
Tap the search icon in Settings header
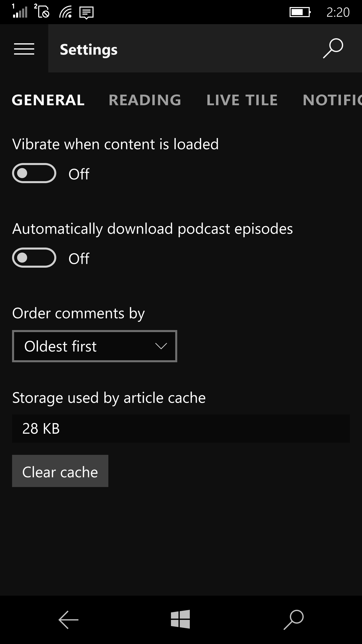click(x=333, y=48)
